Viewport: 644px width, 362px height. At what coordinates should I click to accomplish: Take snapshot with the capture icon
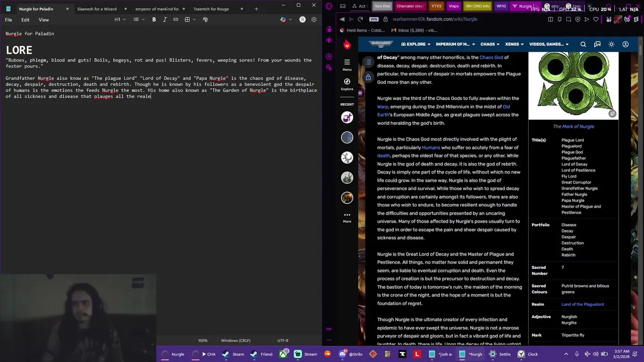point(569,19)
